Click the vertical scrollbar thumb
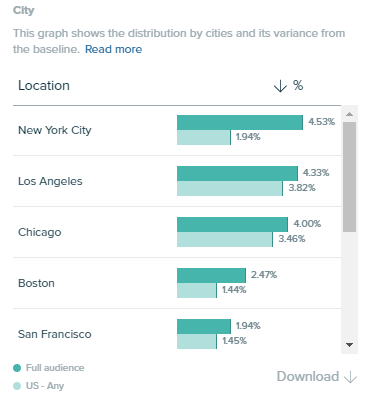367x399 pixels. (x=349, y=177)
